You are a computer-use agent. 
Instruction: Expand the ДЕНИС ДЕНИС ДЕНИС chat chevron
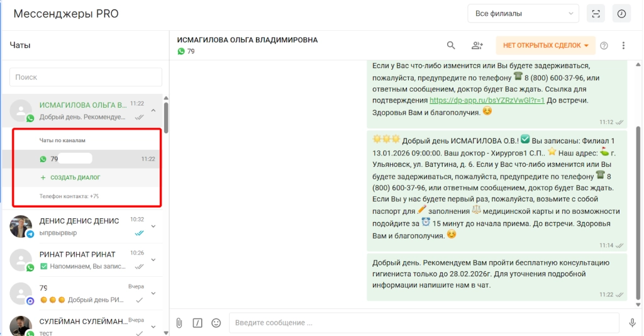click(153, 227)
